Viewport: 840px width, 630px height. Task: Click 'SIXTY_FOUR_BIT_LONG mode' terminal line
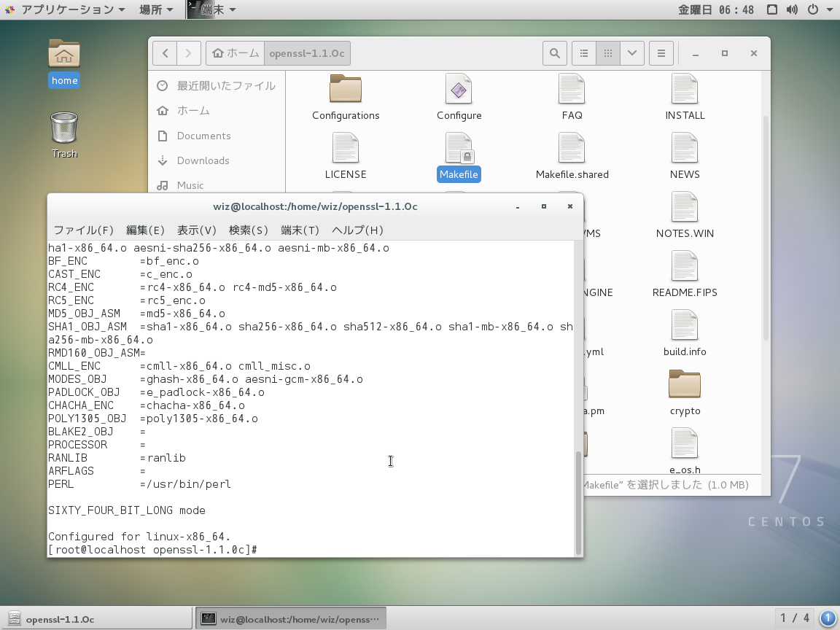(127, 510)
